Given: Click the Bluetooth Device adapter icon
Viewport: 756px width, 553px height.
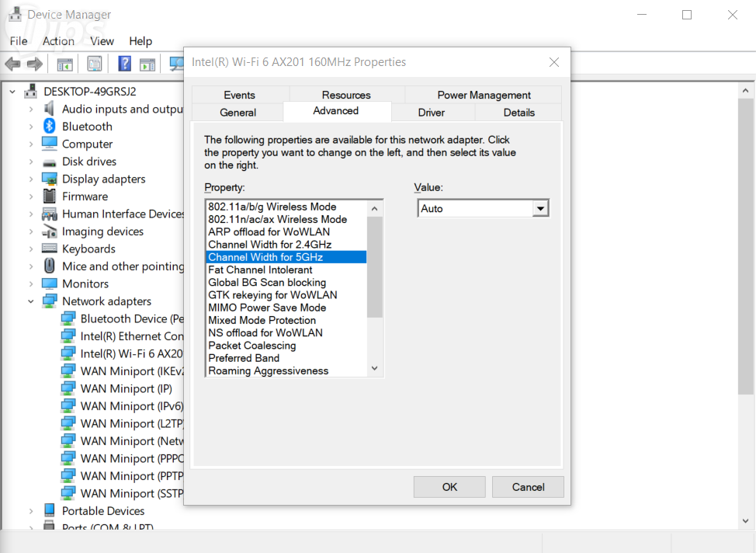Looking at the screenshot, I should point(68,318).
